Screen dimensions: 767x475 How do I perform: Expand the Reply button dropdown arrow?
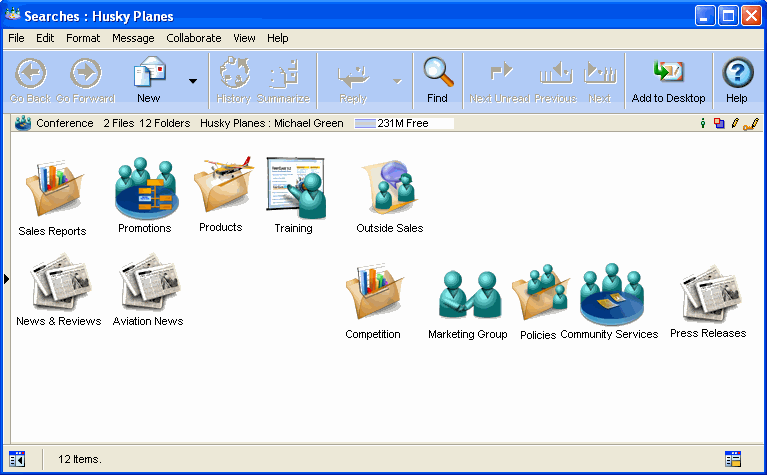(x=396, y=81)
